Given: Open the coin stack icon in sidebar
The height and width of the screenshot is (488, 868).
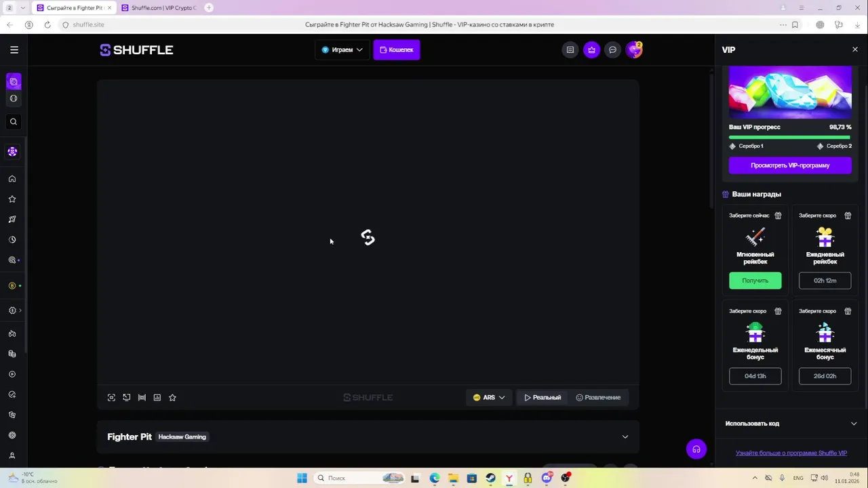Looking at the screenshot, I should click(12, 354).
